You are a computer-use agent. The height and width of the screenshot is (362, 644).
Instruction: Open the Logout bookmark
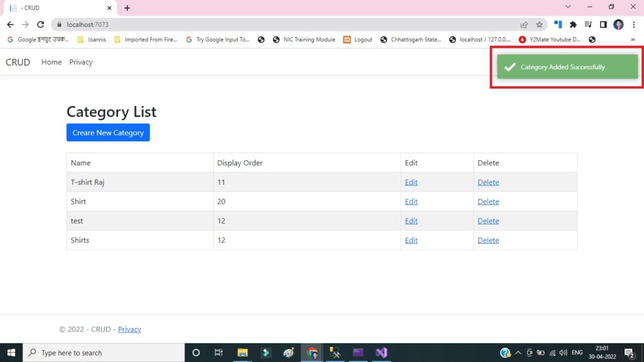pyautogui.click(x=363, y=39)
